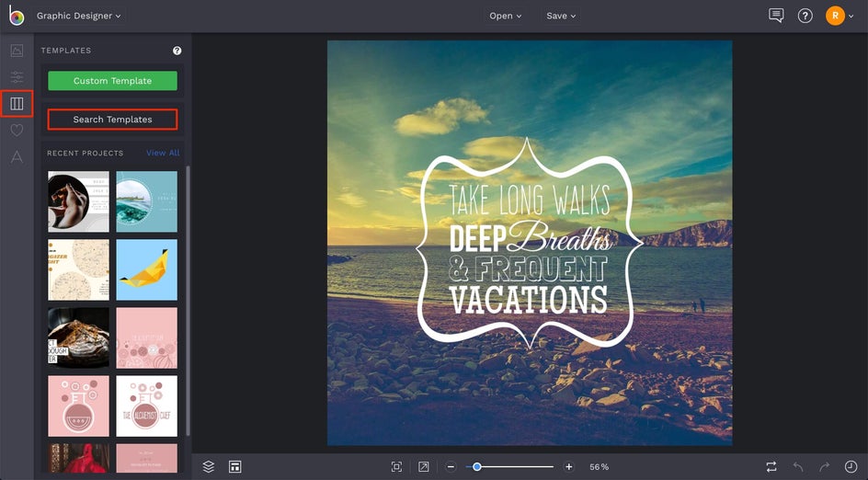Click the repeat loop arrows icon
868x480 pixels.
pos(771,467)
